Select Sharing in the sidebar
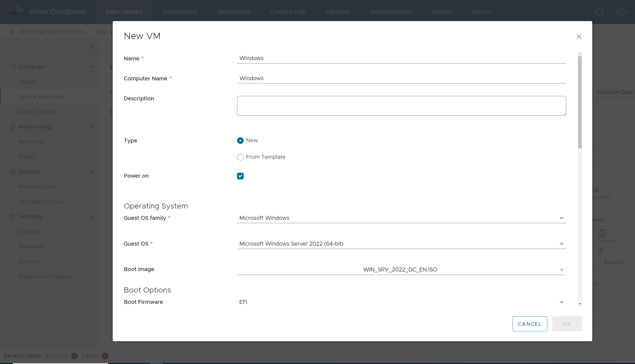This screenshot has height=364, width=635. click(29, 261)
